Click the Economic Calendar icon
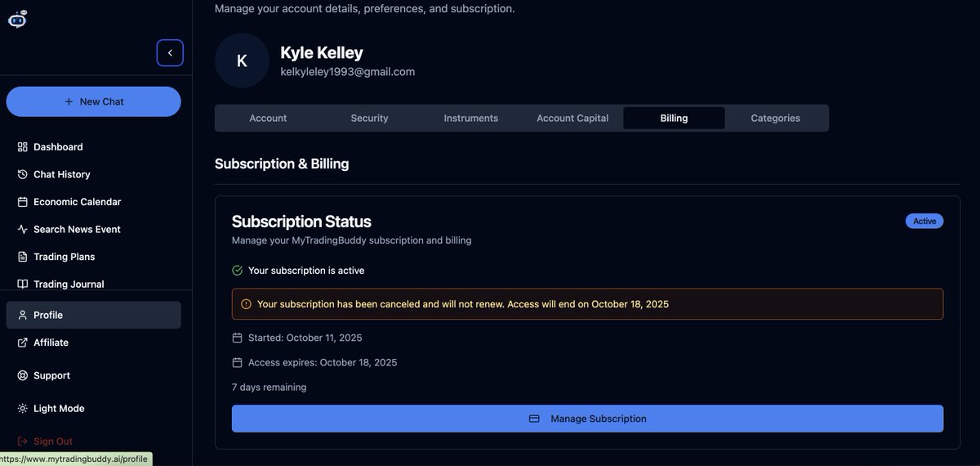The width and height of the screenshot is (980, 466). click(x=23, y=202)
